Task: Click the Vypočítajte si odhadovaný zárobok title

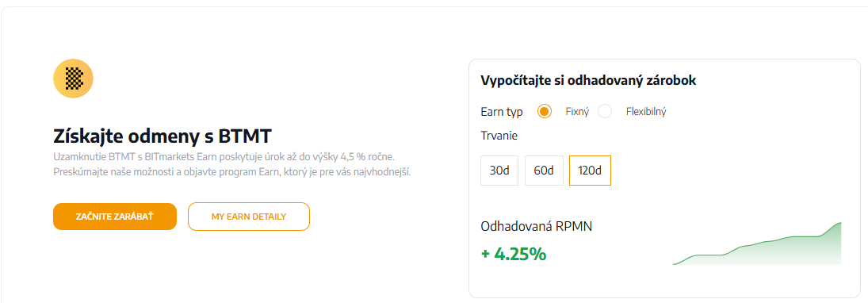Action: click(x=588, y=80)
